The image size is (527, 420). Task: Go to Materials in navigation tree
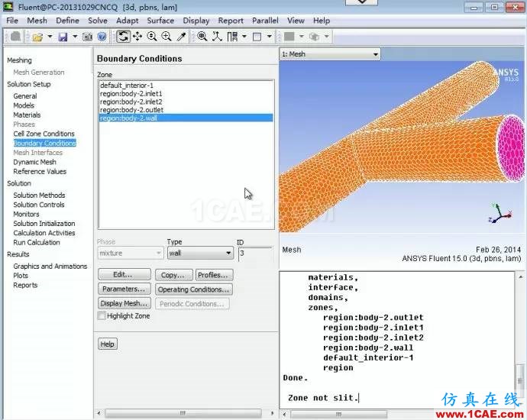[x=27, y=115]
